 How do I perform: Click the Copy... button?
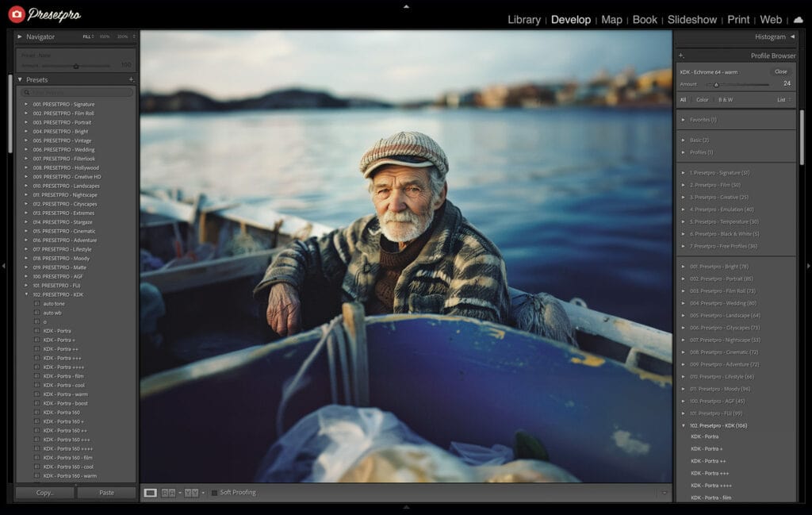[x=45, y=493]
